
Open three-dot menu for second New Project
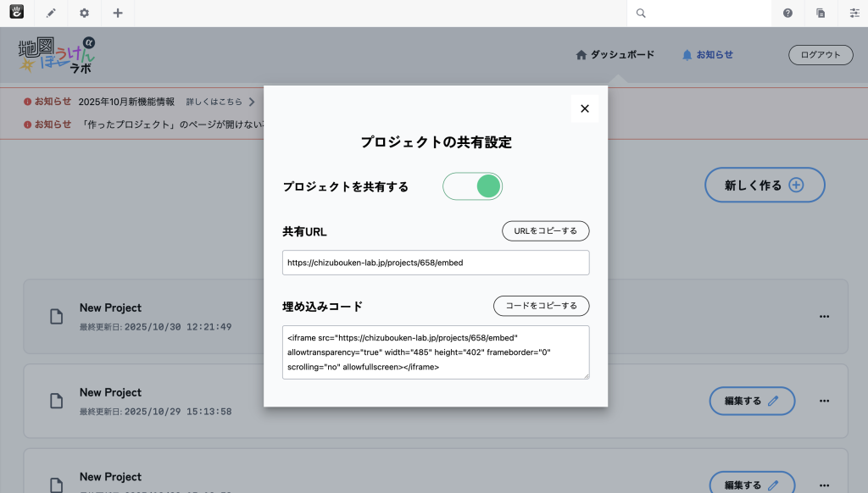pyautogui.click(x=824, y=401)
